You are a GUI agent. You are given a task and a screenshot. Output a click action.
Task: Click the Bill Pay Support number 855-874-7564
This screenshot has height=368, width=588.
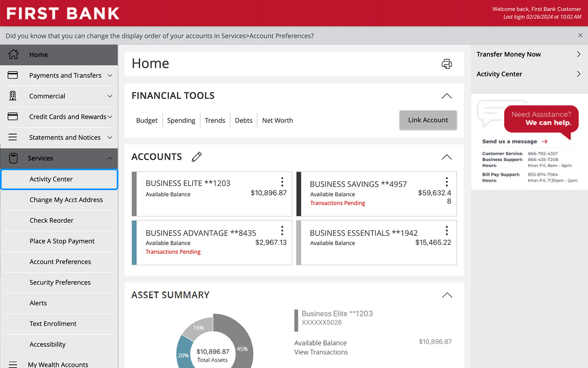tap(543, 175)
